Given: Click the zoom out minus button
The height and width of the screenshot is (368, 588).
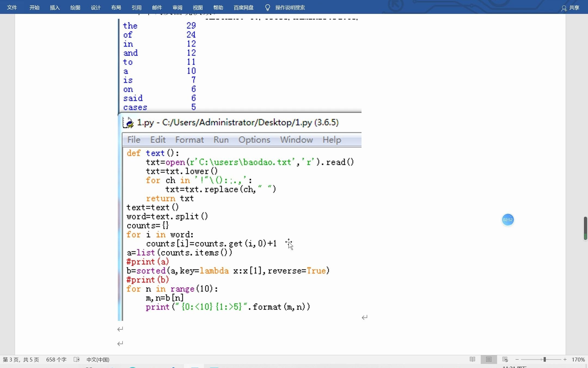Looking at the screenshot, I should point(517,360).
